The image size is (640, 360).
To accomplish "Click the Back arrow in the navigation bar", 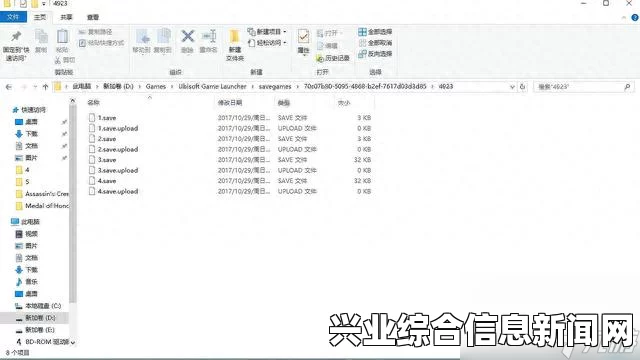I will click(9, 87).
